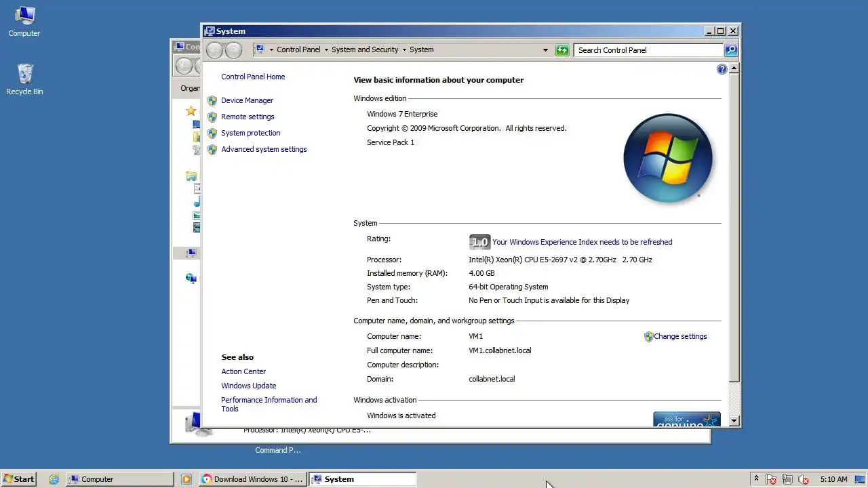
Task: Click shield icon beside Device Manager
Action: [x=212, y=100]
